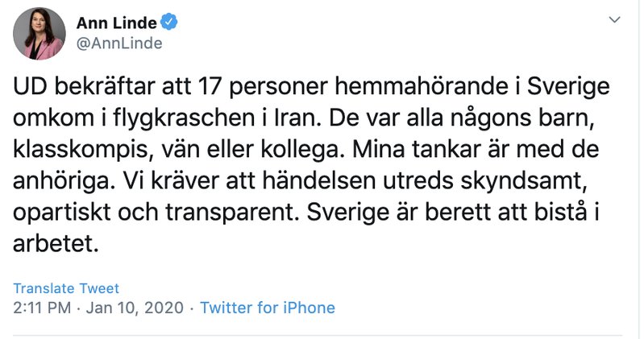Click "UD" at the tweet's start
644x339 pixels.
pyautogui.click(x=31, y=87)
